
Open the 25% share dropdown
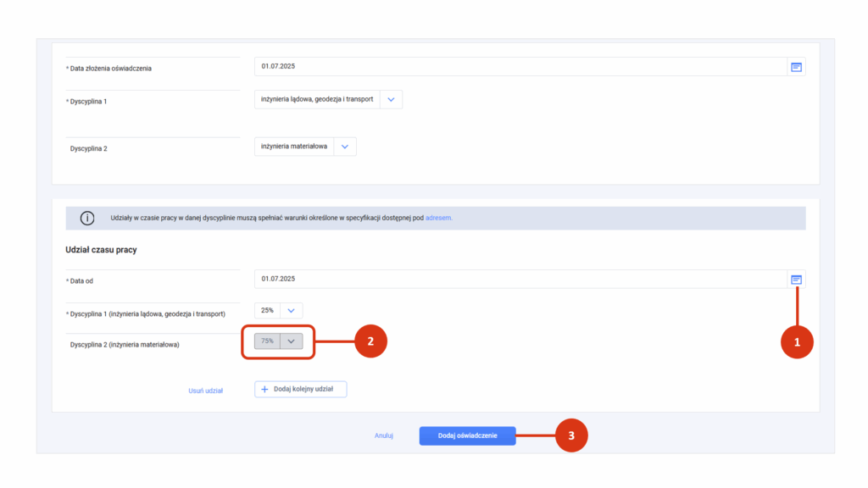click(278, 310)
